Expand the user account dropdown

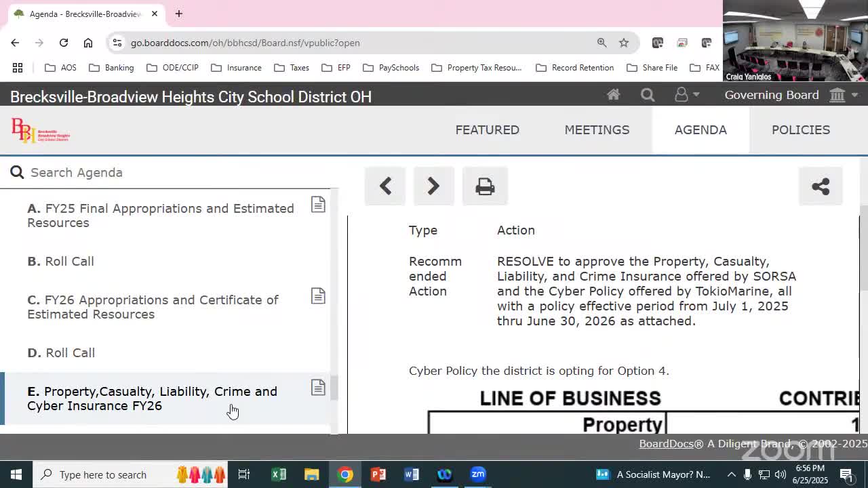point(686,95)
